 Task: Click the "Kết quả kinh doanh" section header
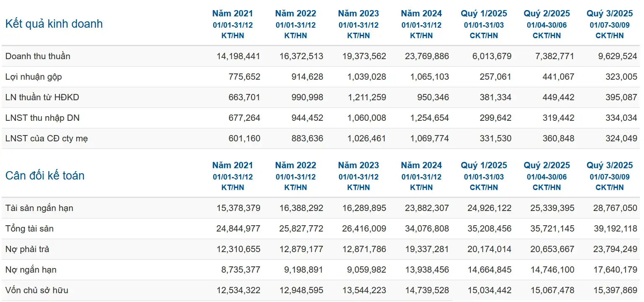[53, 24]
